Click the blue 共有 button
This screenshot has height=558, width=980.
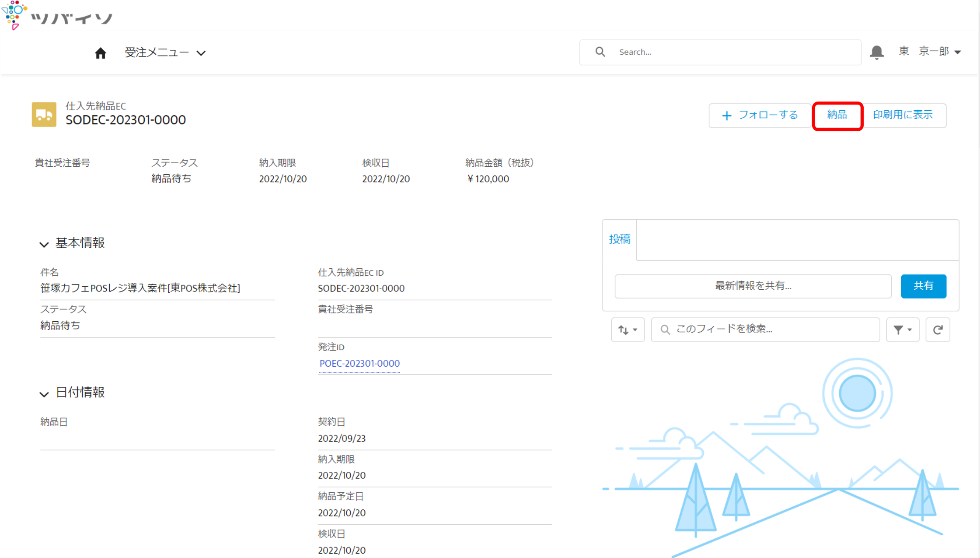click(923, 286)
